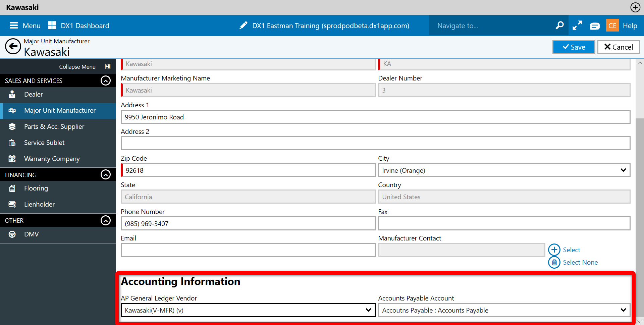Save the manufacturer record
The image size is (644, 325).
click(x=574, y=47)
